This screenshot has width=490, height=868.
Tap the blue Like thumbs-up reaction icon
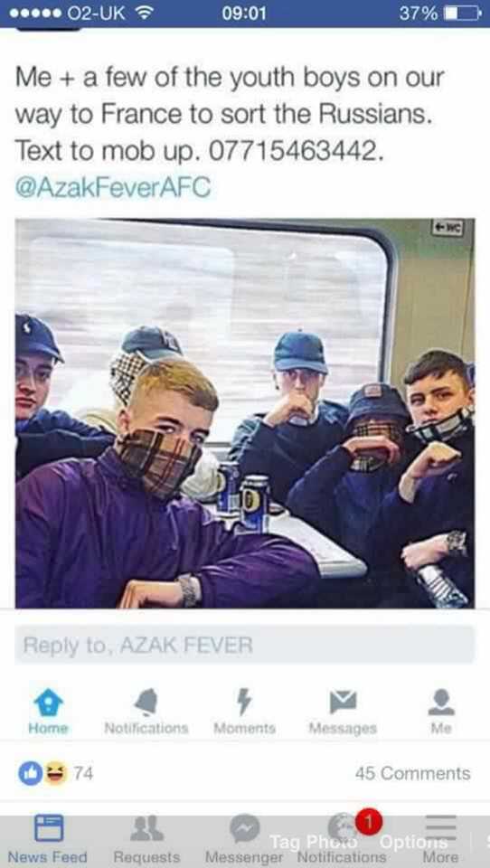[30, 773]
